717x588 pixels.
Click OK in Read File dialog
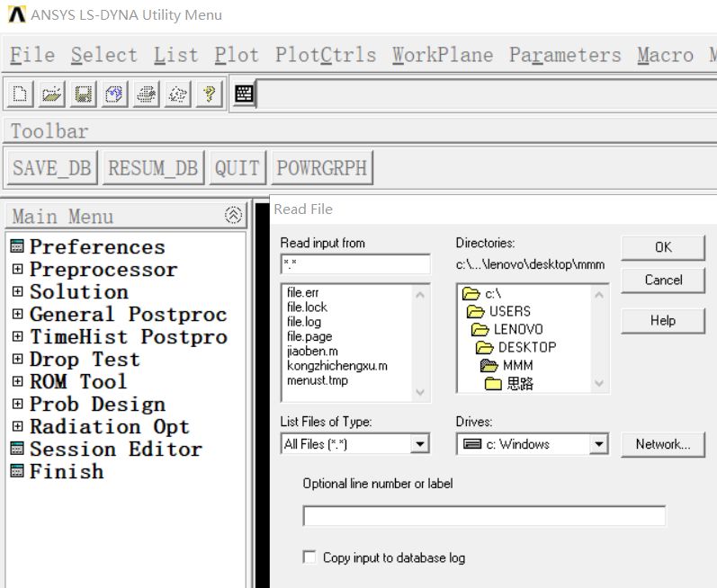coord(663,247)
